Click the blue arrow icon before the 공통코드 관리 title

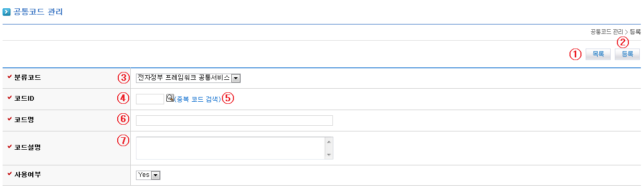click(7, 11)
